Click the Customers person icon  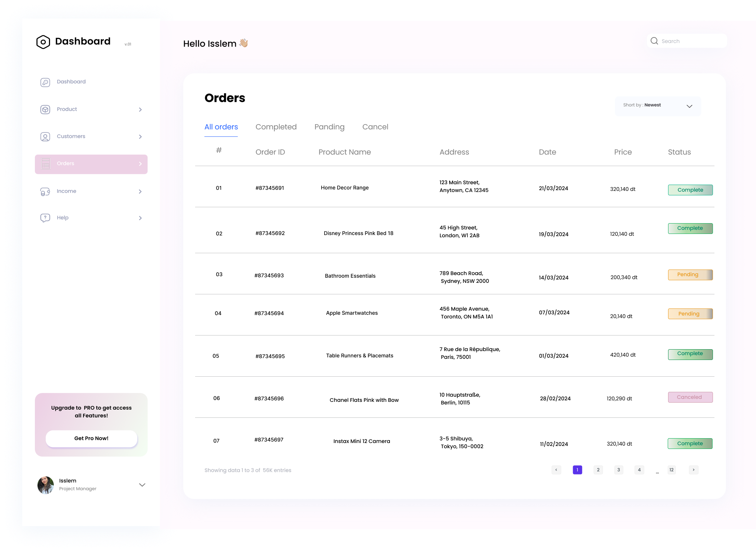point(45,136)
